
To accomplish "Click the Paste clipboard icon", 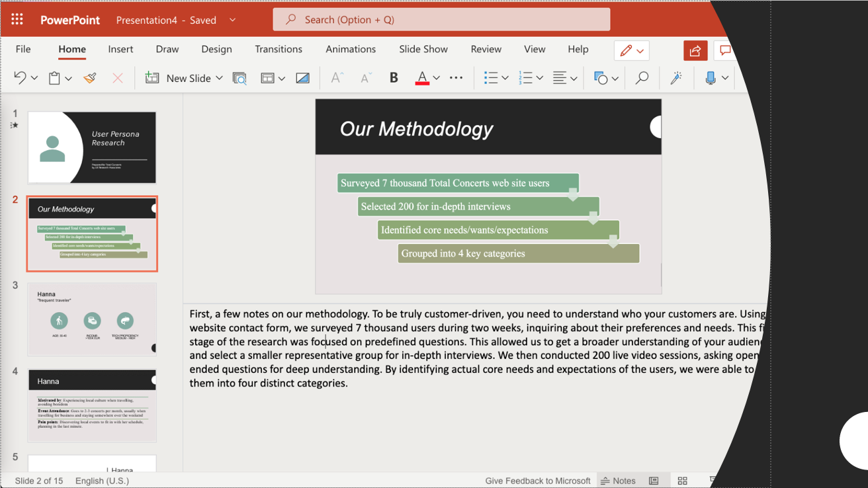I will pyautogui.click(x=55, y=78).
